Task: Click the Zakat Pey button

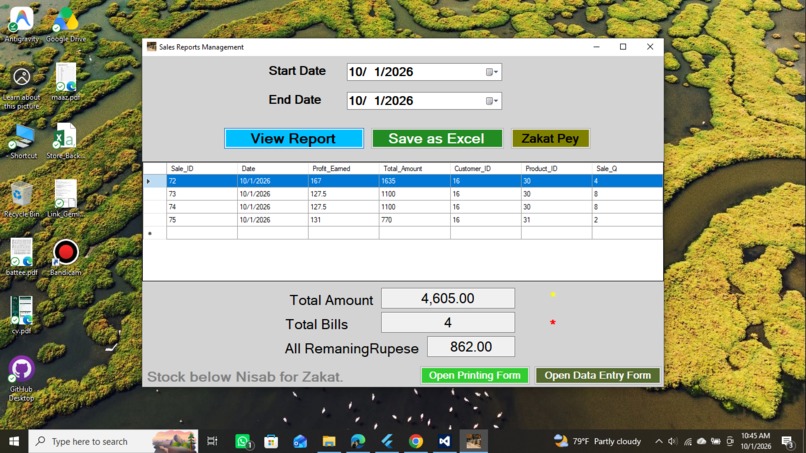Action: click(550, 138)
